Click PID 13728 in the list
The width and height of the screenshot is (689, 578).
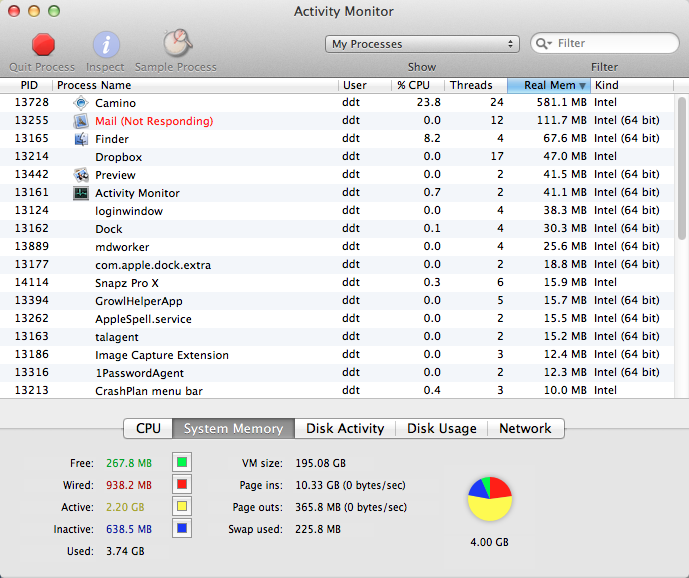pos(32,102)
